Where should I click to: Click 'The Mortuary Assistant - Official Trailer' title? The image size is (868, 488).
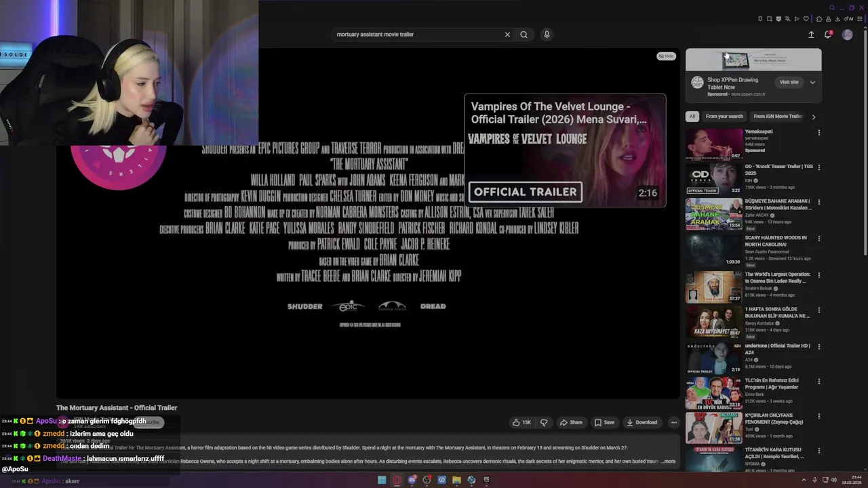click(117, 408)
